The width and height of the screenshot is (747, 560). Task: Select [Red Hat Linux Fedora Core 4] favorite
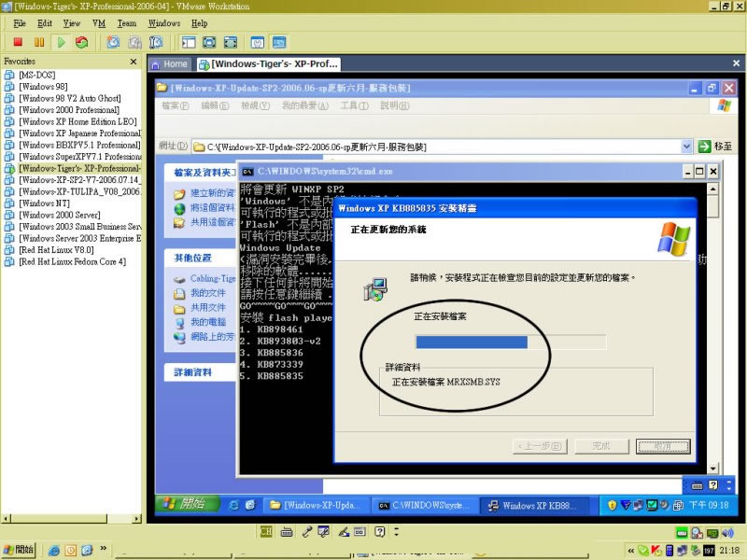click(72, 261)
